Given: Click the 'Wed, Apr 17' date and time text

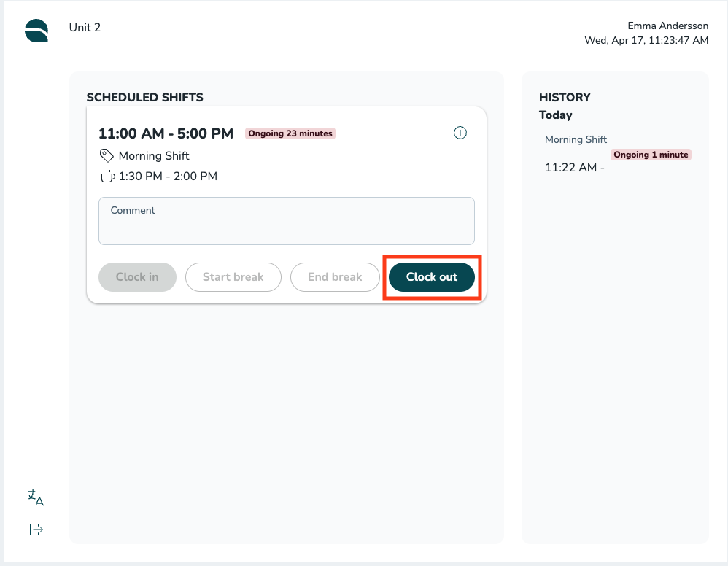Looking at the screenshot, I should coord(646,40).
